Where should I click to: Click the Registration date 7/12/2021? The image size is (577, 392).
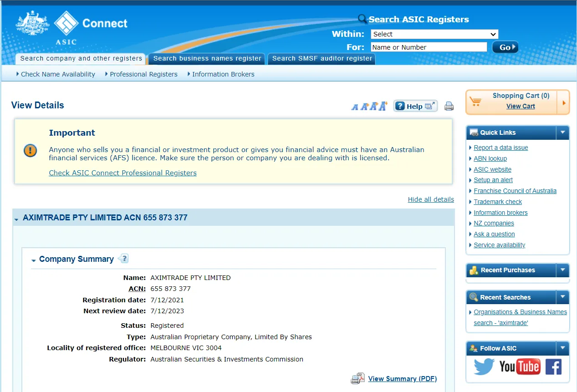(167, 300)
